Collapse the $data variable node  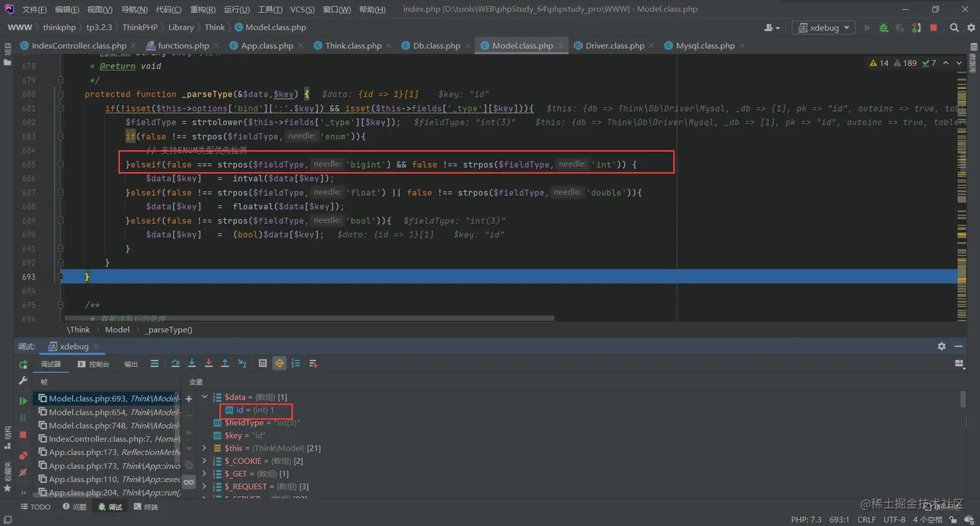205,397
